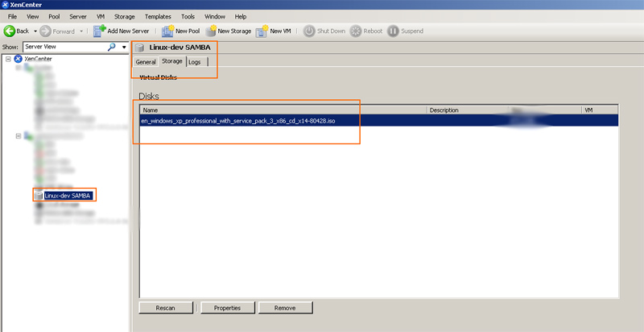
Task: Open the View menu
Action: point(32,16)
